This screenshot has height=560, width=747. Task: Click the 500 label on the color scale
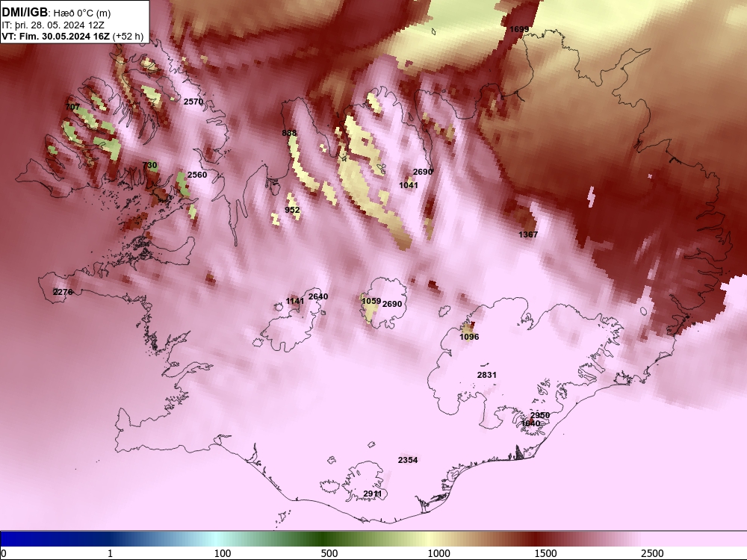click(329, 553)
